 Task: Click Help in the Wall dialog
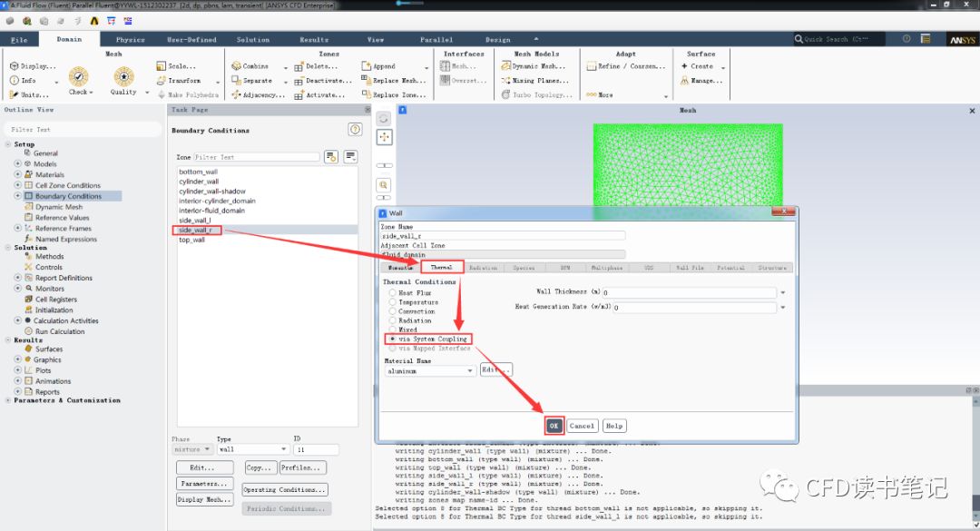tap(614, 426)
